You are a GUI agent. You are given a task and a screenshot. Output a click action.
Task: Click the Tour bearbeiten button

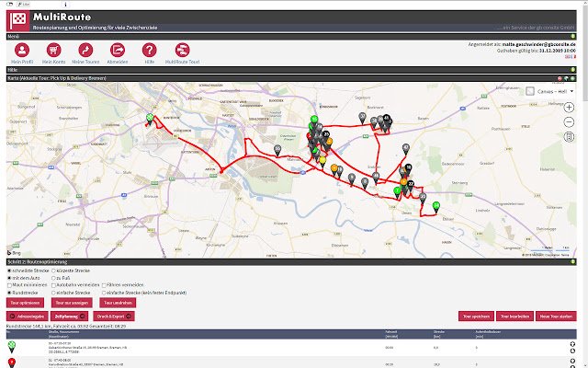tap(514, 316)
